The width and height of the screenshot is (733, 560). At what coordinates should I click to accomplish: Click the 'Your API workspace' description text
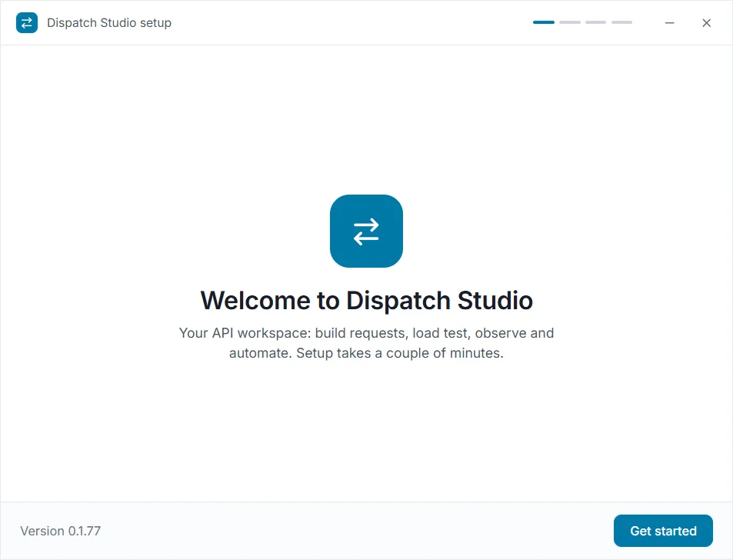tap(366, 342)
